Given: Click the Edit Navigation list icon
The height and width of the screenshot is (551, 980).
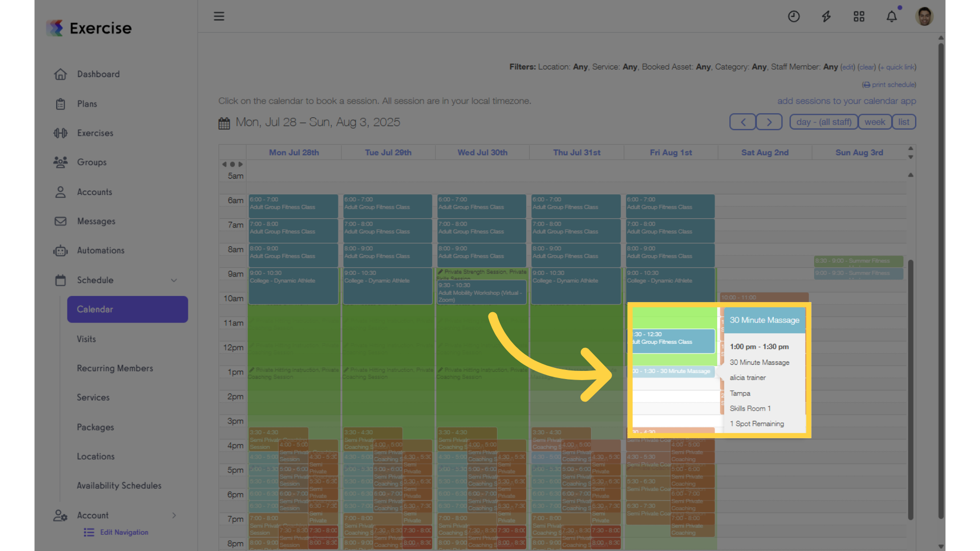Looking at the screenshot, I should tap(89, 533).
